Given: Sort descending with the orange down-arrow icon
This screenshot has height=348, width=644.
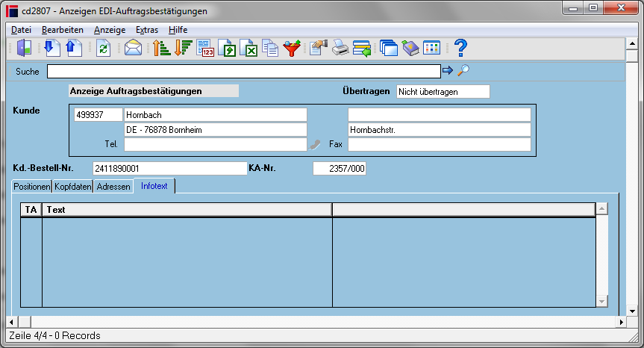Looking at the screenshot, I should [x=183, y=48].
